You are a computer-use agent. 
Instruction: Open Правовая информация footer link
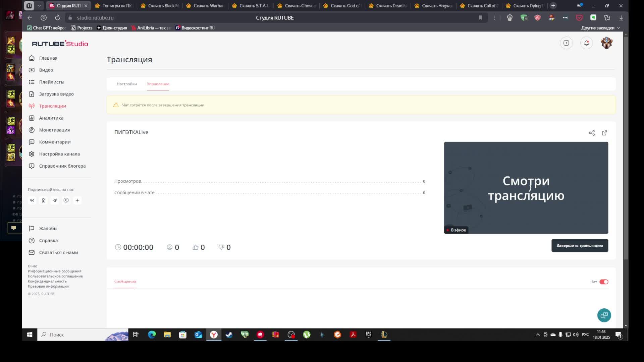point(48,286)
